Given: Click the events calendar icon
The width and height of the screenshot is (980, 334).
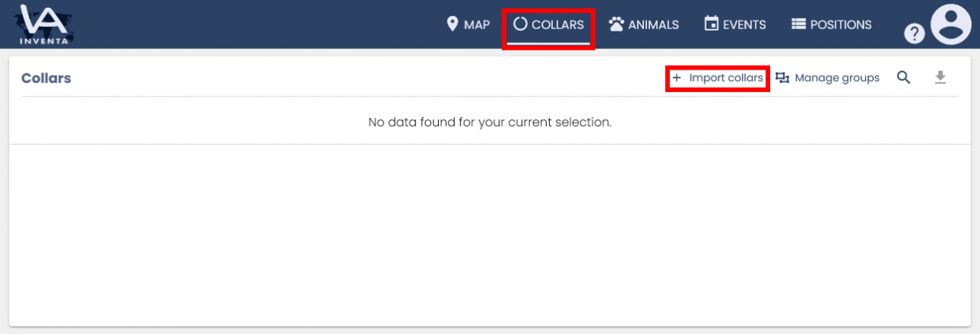Looking at the screenshot, I should coord(711,25).
